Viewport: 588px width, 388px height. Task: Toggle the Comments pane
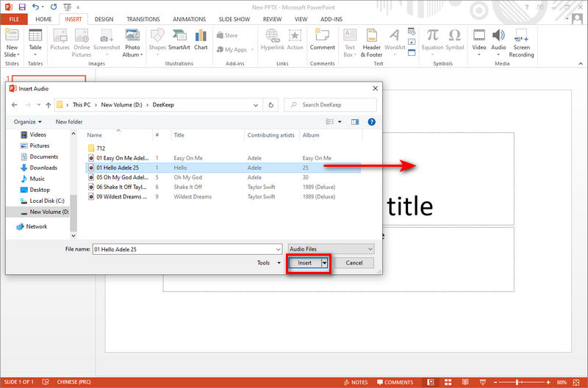[395, 382]
